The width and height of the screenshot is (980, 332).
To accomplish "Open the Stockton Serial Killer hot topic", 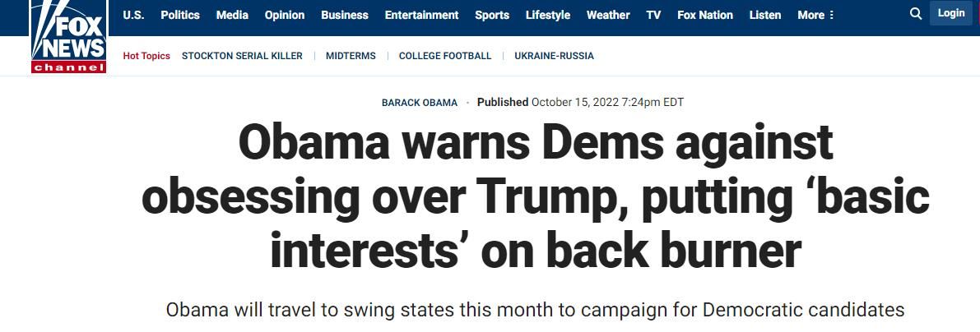I will click(x=242, y=56).
